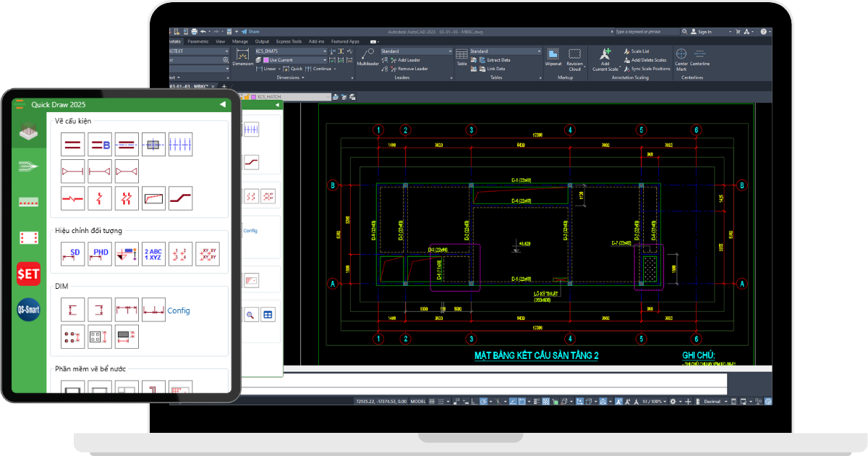Toggle polar tracking in status bar
The width and height of the screenshot is (868, 456).
coord(482,401)
